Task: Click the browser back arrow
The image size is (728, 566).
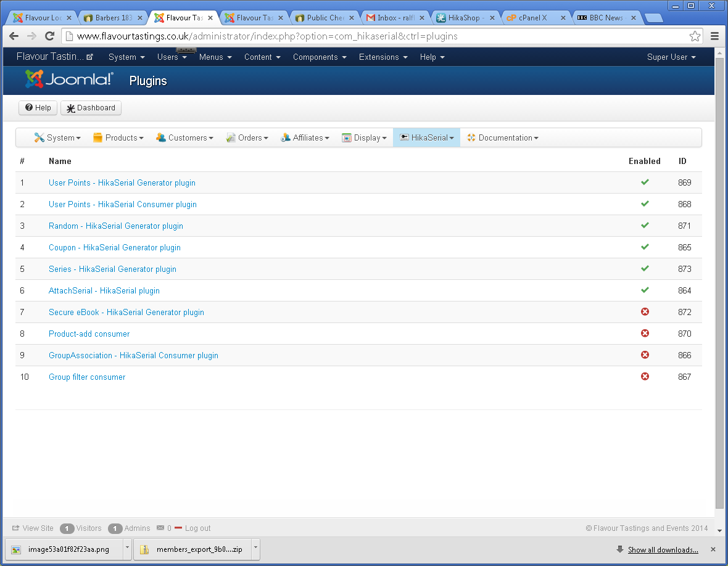Action: 14,36
